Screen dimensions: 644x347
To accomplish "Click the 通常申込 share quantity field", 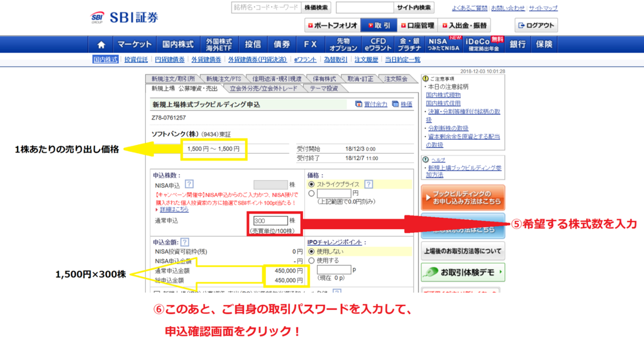I will pos(270,221).
